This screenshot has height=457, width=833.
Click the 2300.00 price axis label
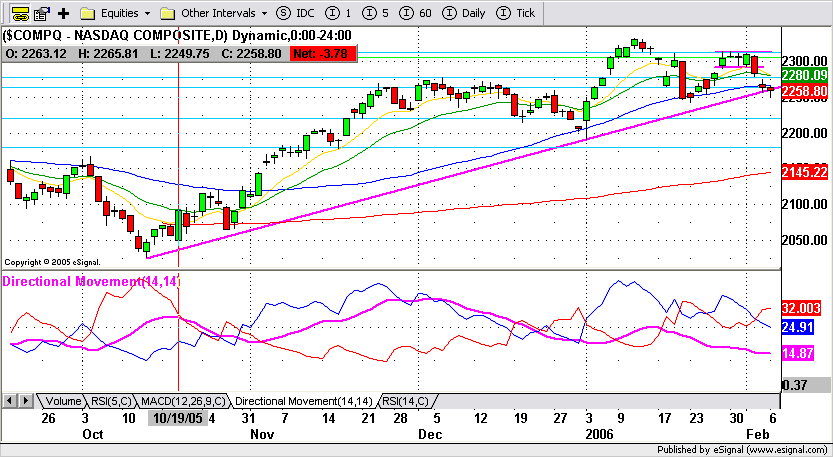[805, 61]
